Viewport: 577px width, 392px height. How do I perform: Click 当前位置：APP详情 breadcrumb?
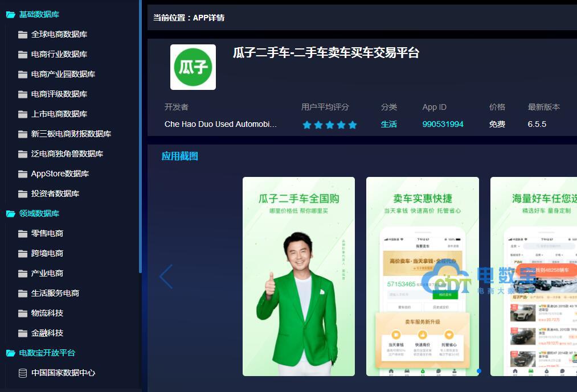[189, 18]
